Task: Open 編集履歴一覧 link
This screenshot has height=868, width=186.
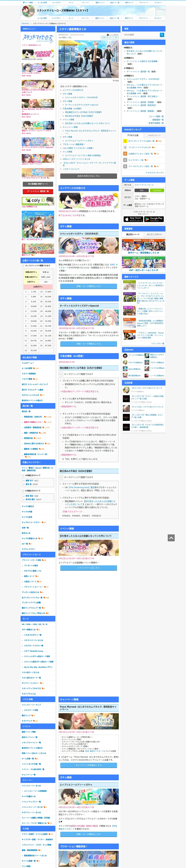Action: (x=158, y=120)
